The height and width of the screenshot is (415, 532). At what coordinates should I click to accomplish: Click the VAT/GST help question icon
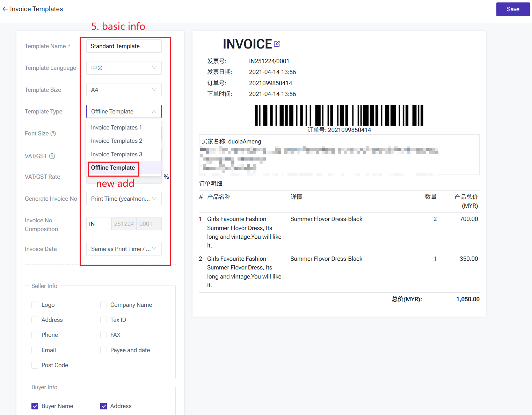[52, 156]
